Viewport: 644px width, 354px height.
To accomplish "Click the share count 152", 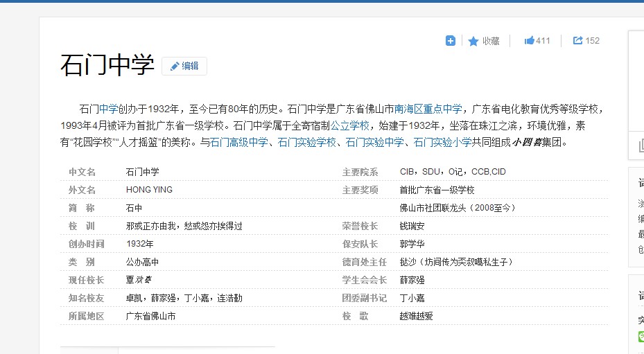I will (x=592, y=41).
